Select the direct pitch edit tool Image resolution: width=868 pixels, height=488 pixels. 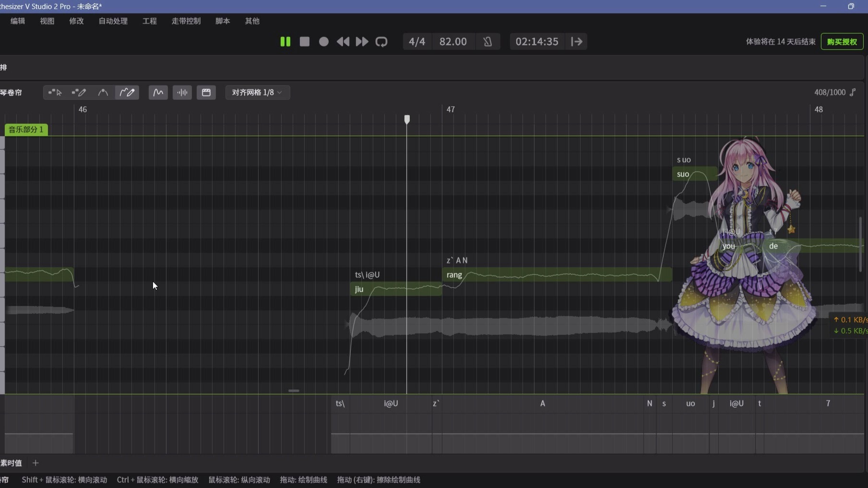click(103, 92)
